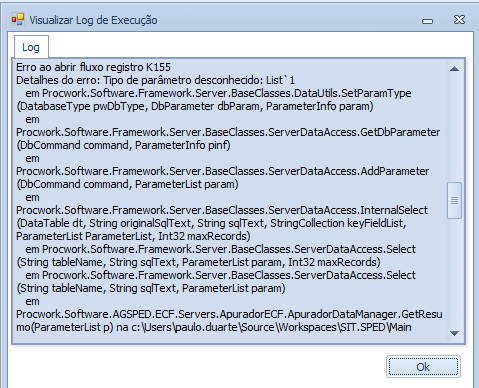The width and height of the screenshot is (479, 388).
Task: Click the ServerDataAccess.GetDbParameter line
Action: click(228, 132)
